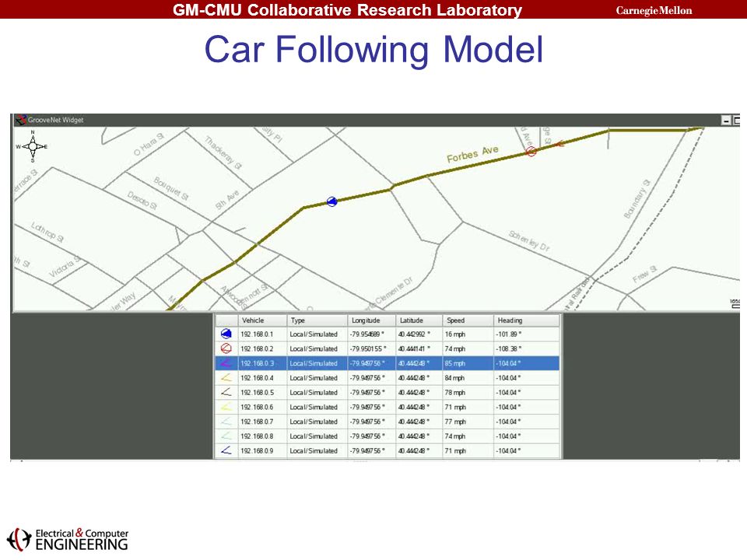Image resolution: width=747 pixels, height=560 pixels.
Task: Click the Electrical & Computer Engineering logo
Action: pos(68,539)
